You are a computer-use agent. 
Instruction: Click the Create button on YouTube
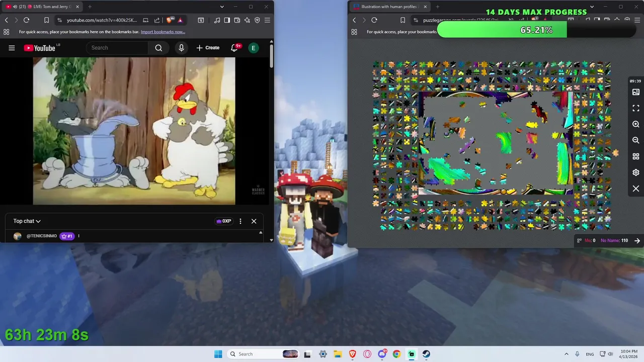[208, 48]
